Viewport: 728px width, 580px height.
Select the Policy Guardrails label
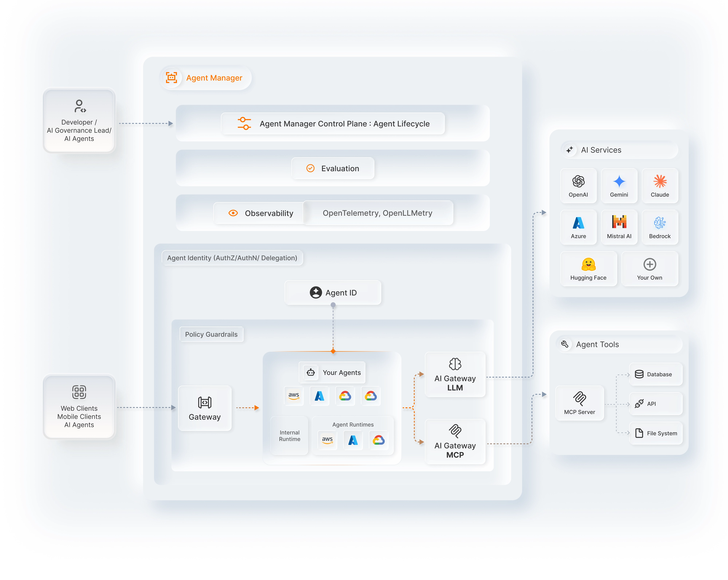point(211,334)
